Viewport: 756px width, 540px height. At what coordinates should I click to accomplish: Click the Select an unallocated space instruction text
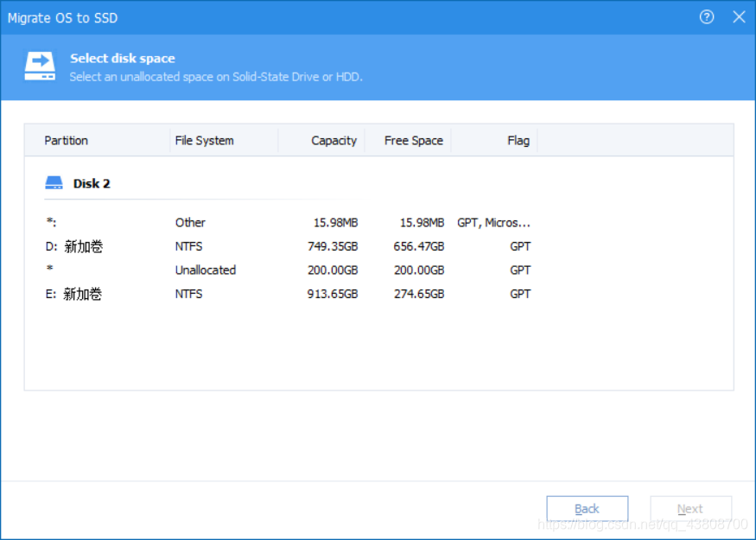click(216, 77)
